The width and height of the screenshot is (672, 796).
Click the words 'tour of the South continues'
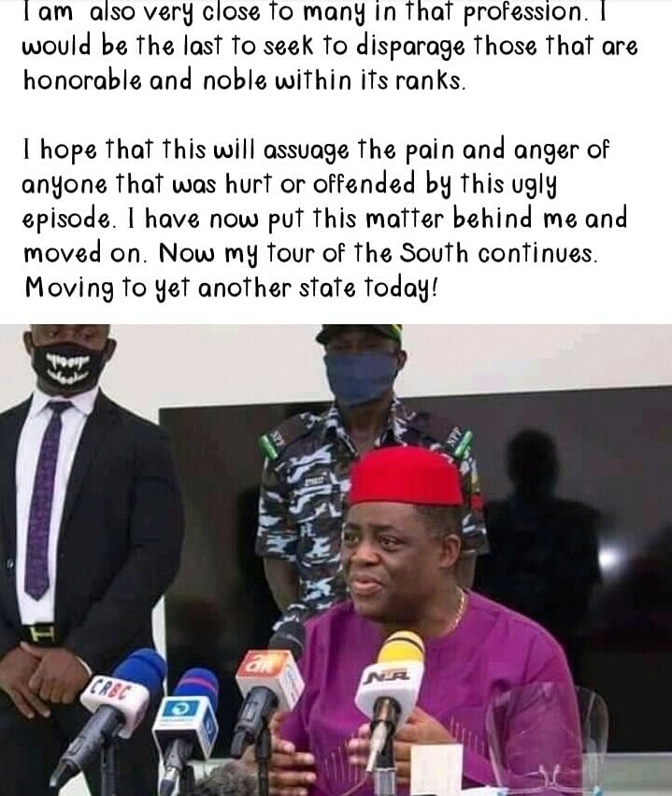tap(432, 253)
